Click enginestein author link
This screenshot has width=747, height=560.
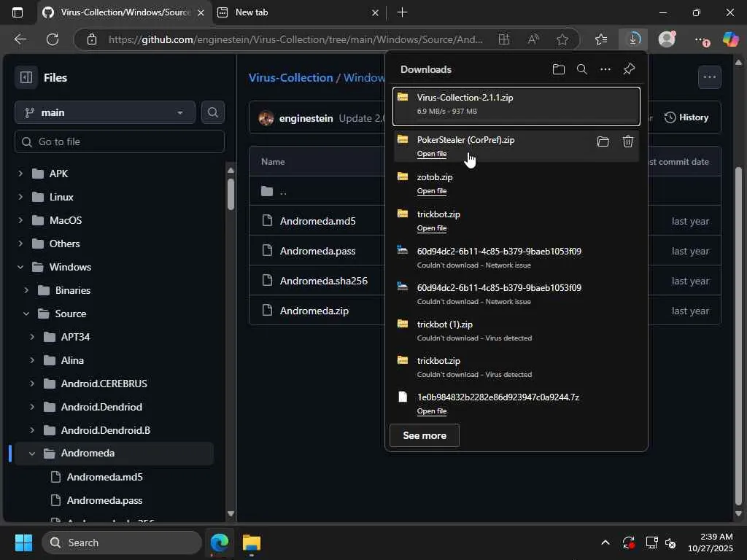pyautogui.click(x=306, y=118)
